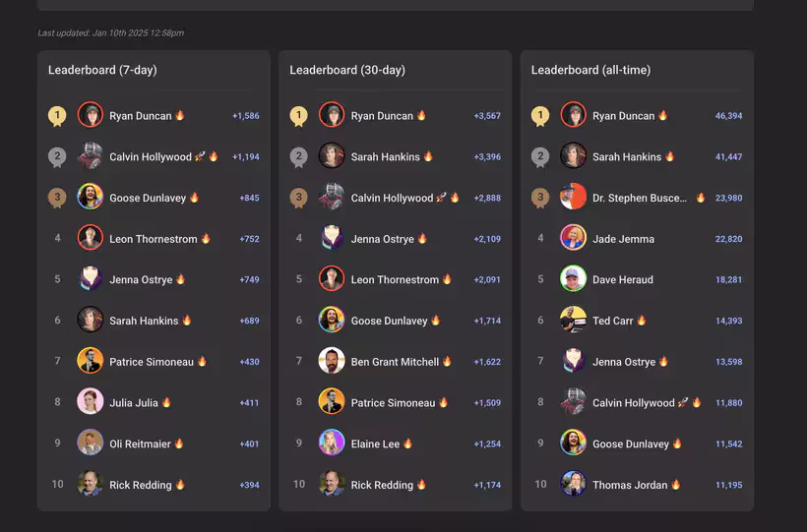Click the gold rank 1 medal in 30-day leaderboard
This screenshot has width=807, height=532.
coord(298,116)
